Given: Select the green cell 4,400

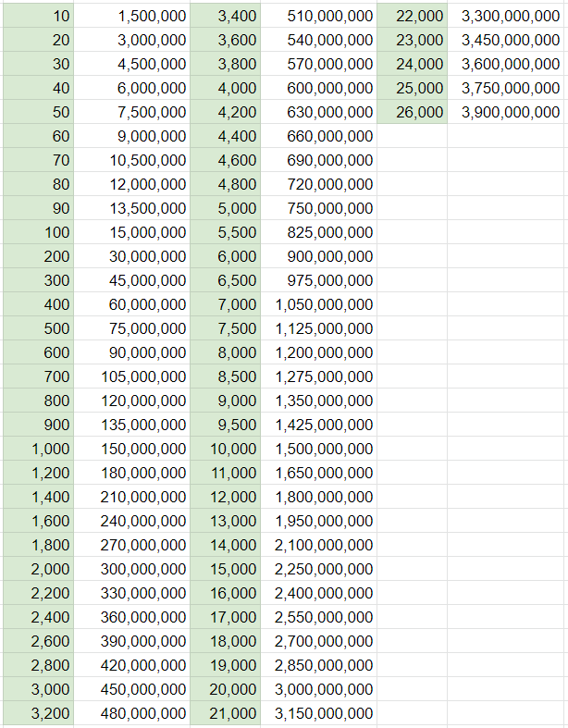Looking at the screenshot, I should [x=225, y=136].
